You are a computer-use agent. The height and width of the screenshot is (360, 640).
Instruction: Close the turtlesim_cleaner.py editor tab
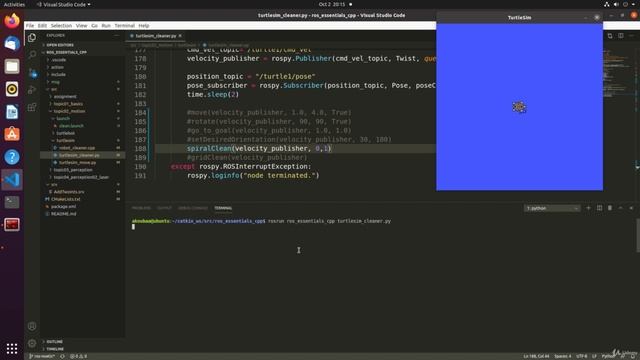[x=180, y=36]
